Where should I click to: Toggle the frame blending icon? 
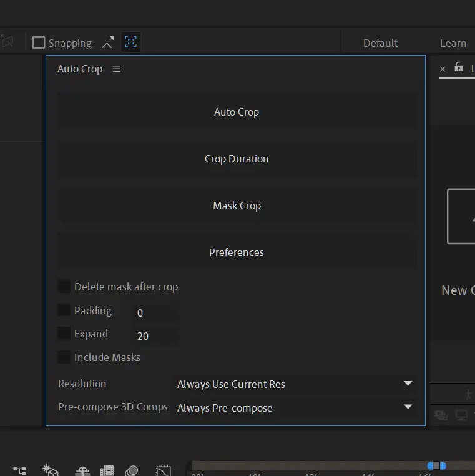[x=107, y=470]
